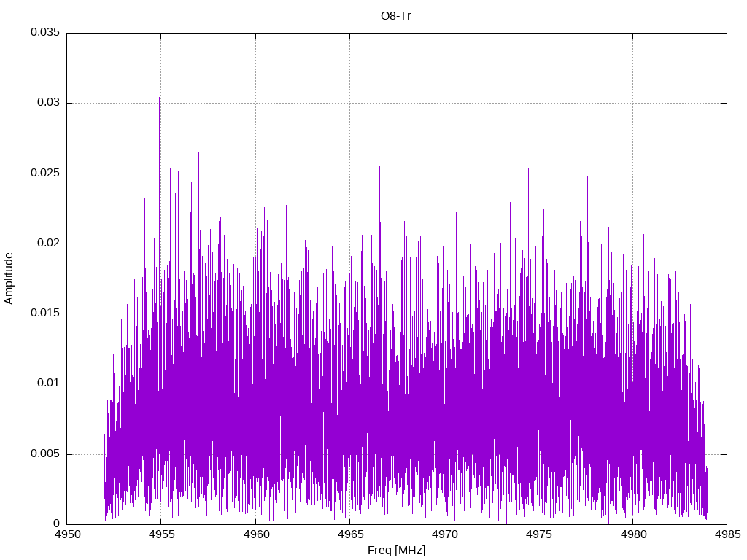Click x-axis tick label 4950
The image size is (747, 560).
(68, 534)
